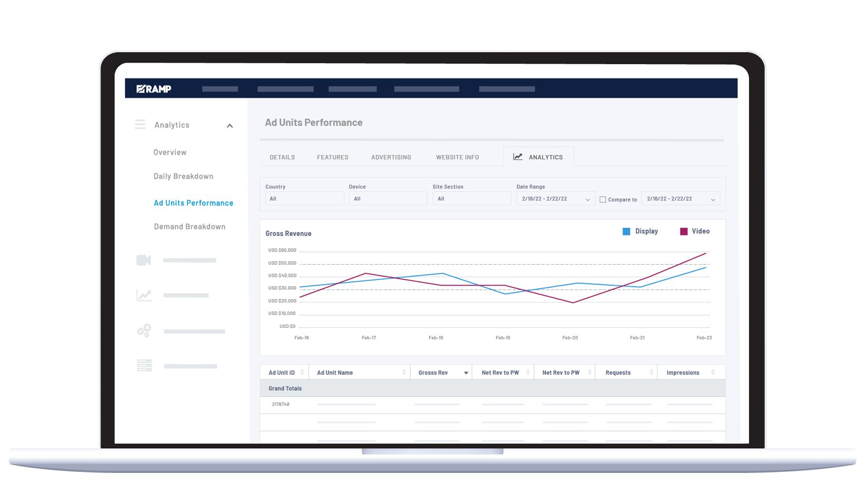Switch to the WEBSITE INFO tab

(457, 157)
